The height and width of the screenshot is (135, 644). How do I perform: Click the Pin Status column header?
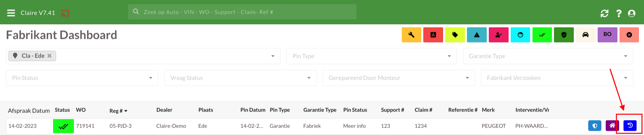click(355, 110)
